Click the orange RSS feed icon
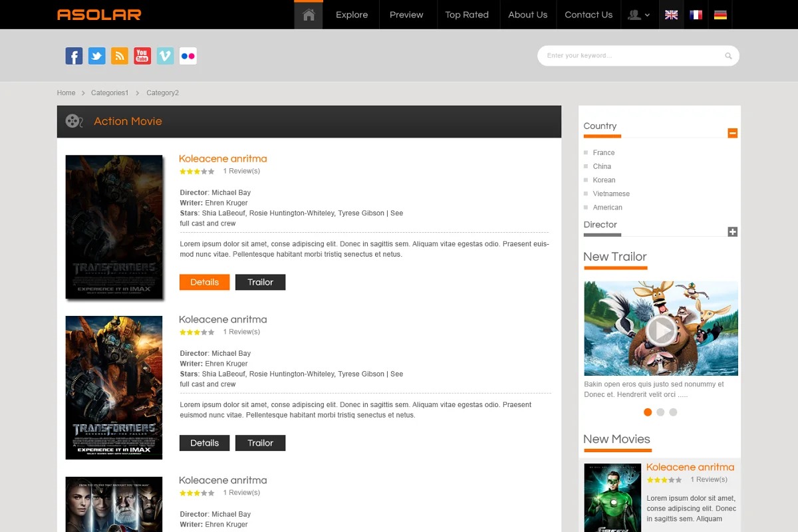The width and height of the screenshot is (798, 532). click(120, 56)
